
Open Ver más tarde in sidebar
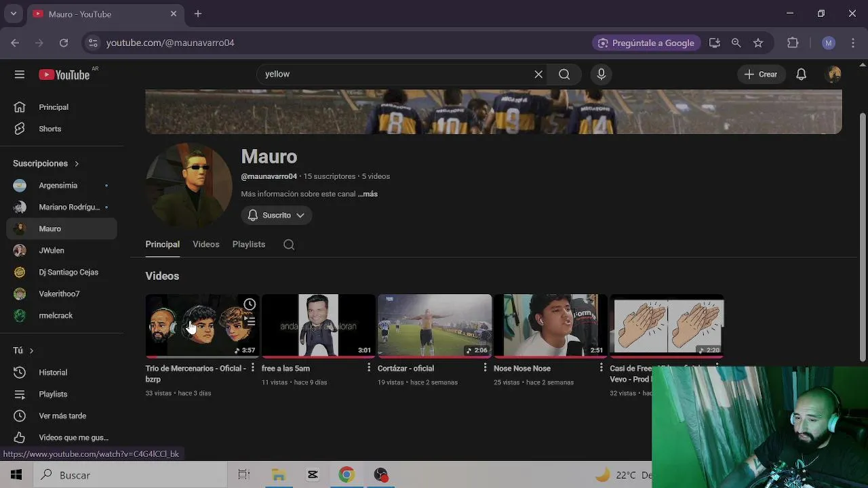point(62,415)
